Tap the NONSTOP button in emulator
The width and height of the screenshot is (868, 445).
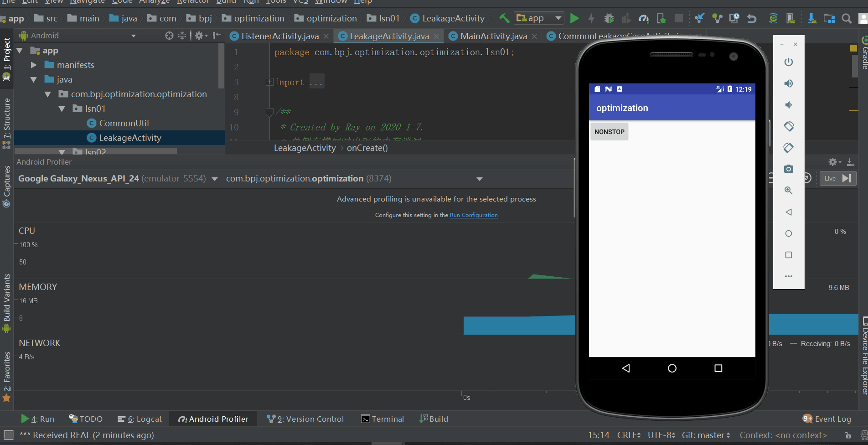pos(609,132)
